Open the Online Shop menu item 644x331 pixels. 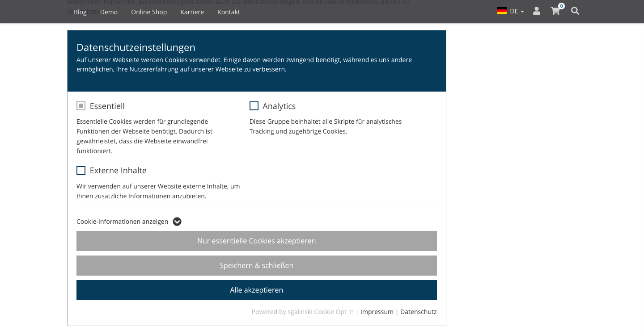[149, 12]
